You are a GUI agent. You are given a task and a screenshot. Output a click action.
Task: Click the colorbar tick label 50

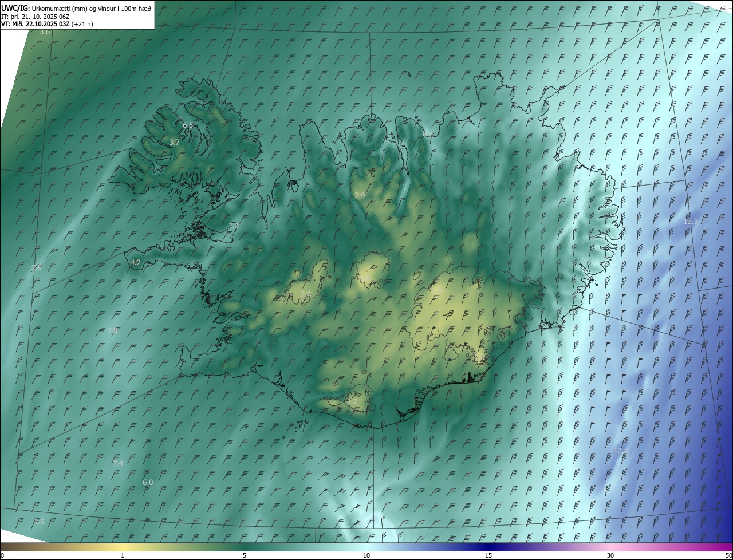tap(728, 556)
